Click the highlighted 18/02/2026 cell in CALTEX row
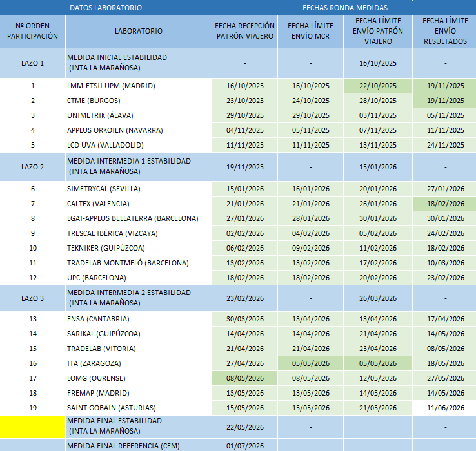The width and height of the screenshot is (476, 451). (x=445, y=204)
